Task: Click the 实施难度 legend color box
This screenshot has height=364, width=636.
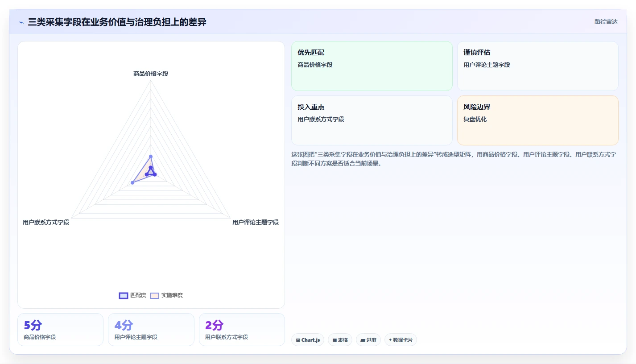Action: tap(155, 295)
